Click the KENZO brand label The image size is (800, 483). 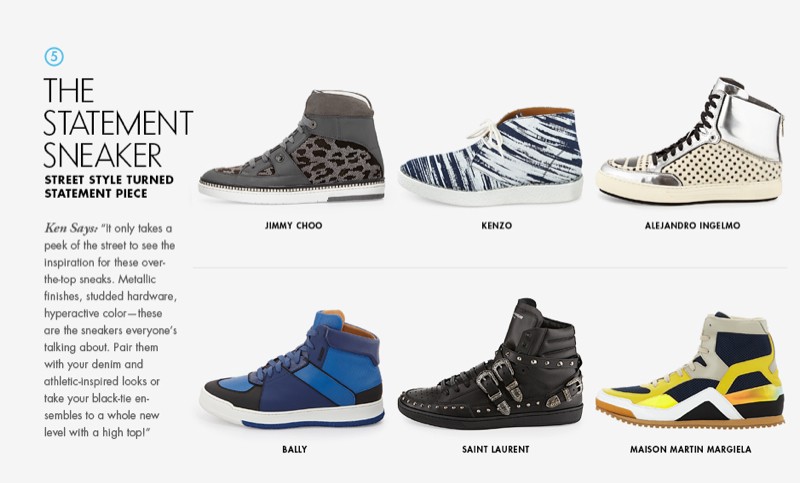coord(496,225)
